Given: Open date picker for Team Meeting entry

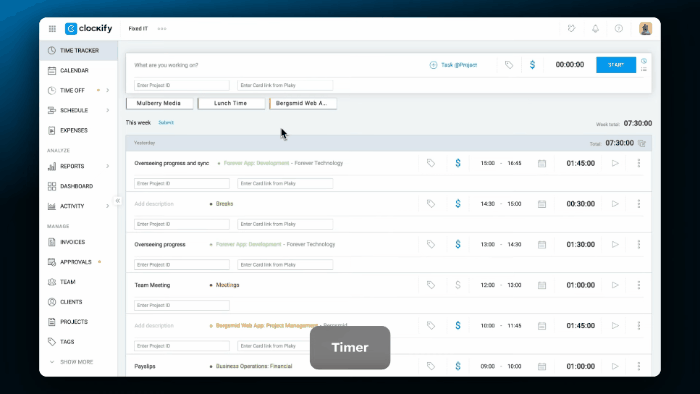Looking at the screenshot, I should tap(542, 285).
